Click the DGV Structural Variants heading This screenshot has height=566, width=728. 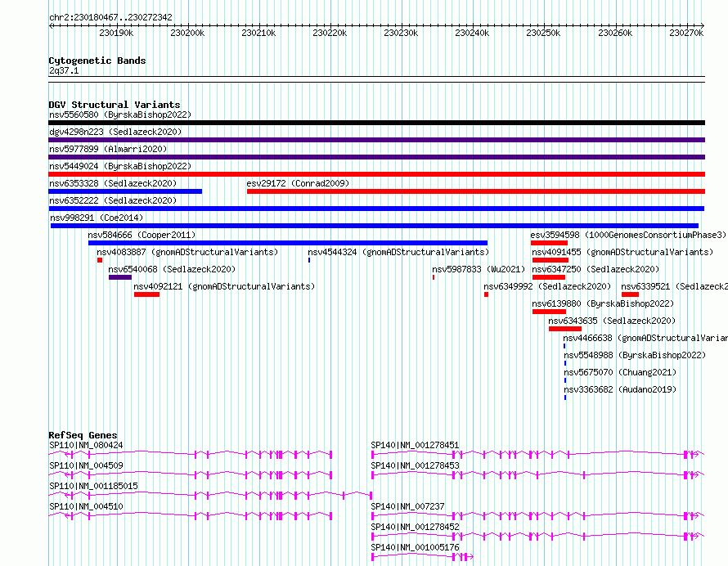pos(115,105)
